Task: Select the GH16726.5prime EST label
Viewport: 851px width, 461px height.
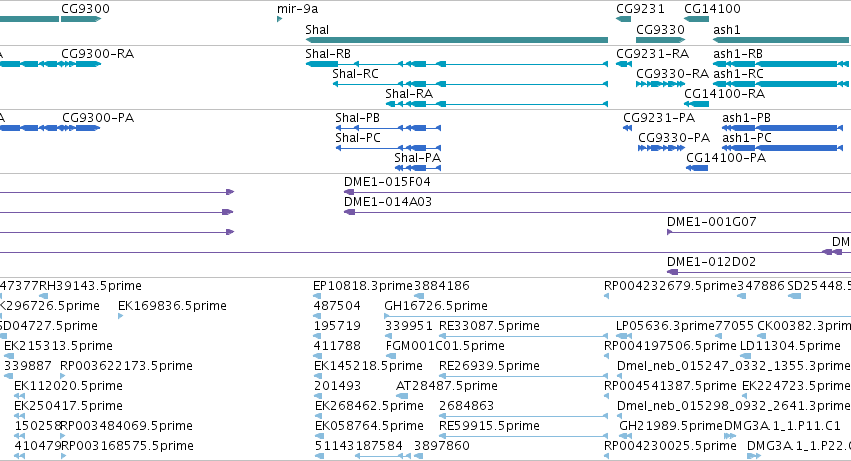Action: click(x=436, y=306)
